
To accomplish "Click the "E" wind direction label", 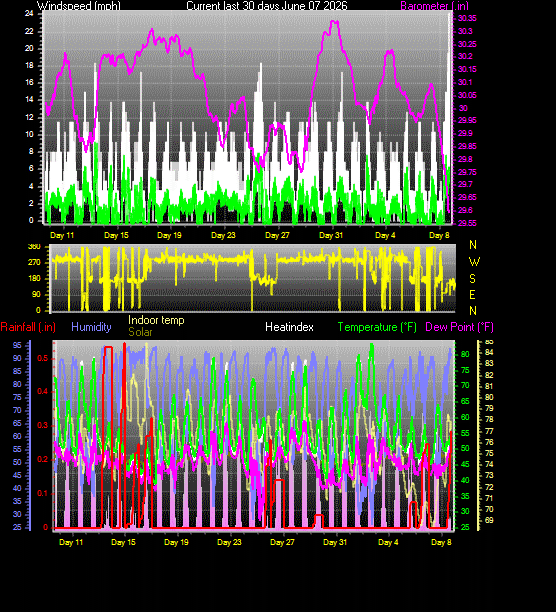I will pos(473,295).
